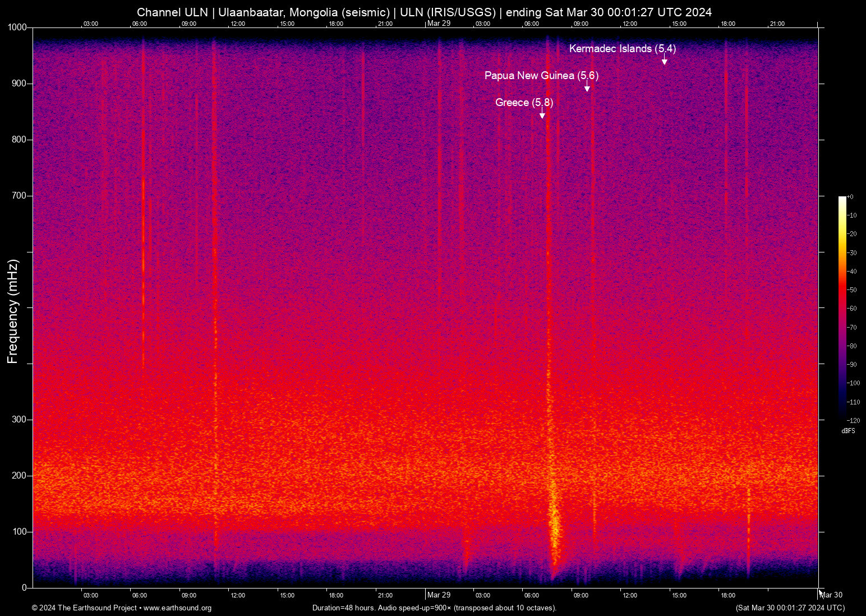866x616 pixels.
Task: Click the dBFS unit label under colorbar
Action: click(848, 431)
